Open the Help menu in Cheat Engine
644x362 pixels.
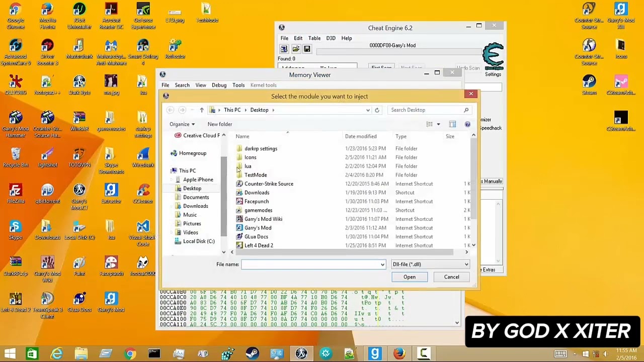347,38
